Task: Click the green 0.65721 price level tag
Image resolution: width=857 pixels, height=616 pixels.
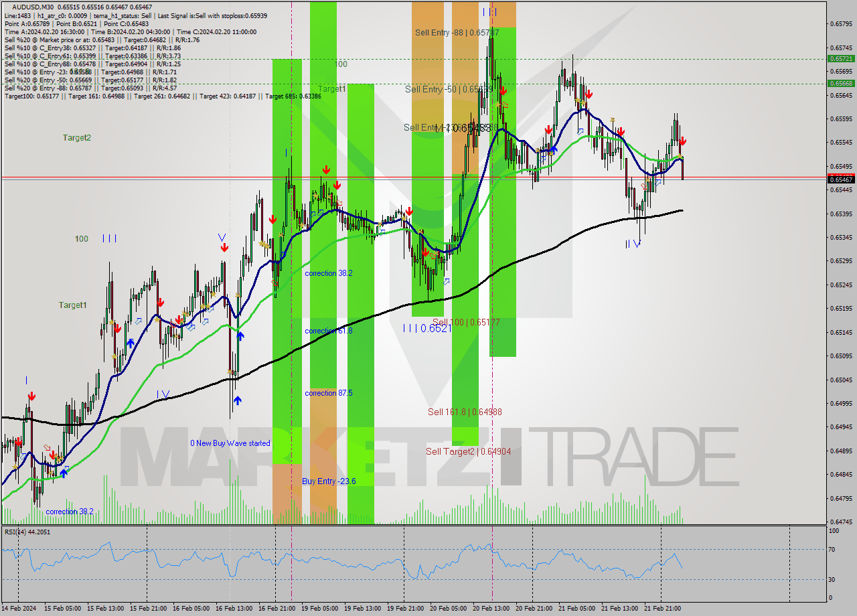Action: point(841,58)
